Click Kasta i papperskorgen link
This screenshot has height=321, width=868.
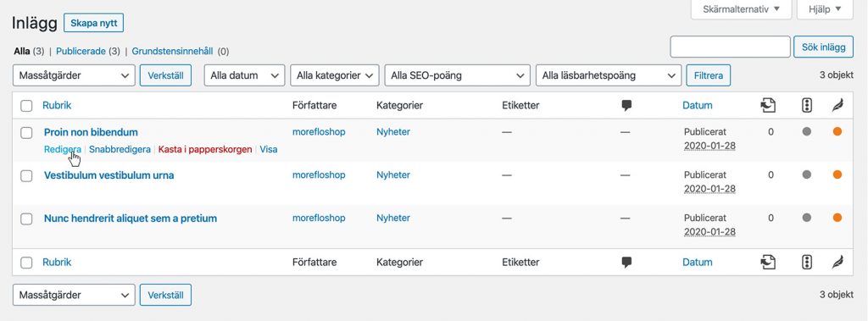click(x=205, y=149)
